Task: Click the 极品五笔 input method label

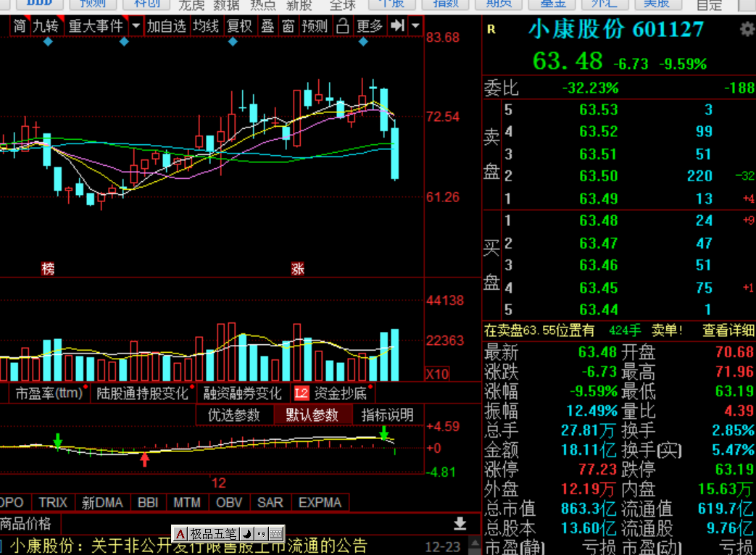Action: [x=213, y=534]
